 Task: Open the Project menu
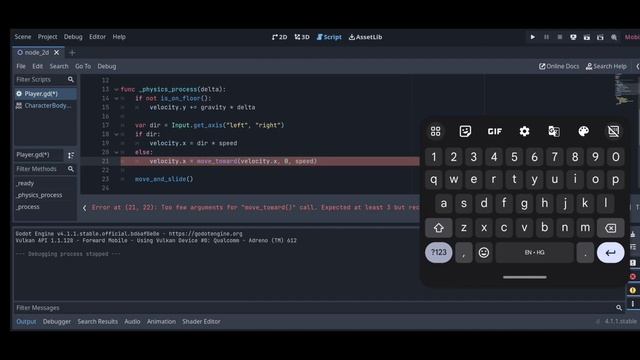[48, 37]
